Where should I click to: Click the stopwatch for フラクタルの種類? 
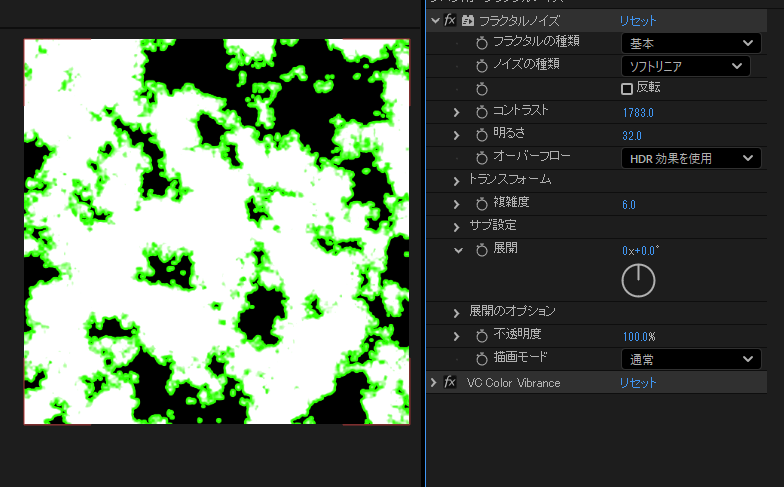(481, 42)
